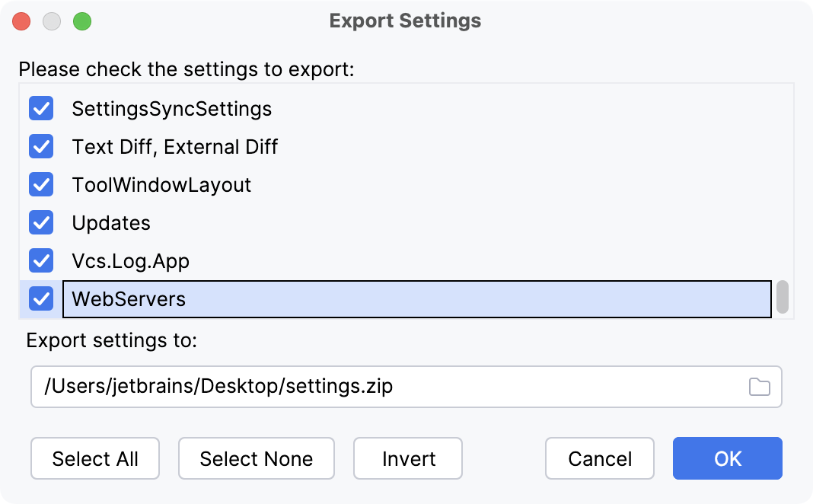Viewport: 813px width, 504px height.
Task: Confirm export with the OK button
Action: click(x=726, y=458)
